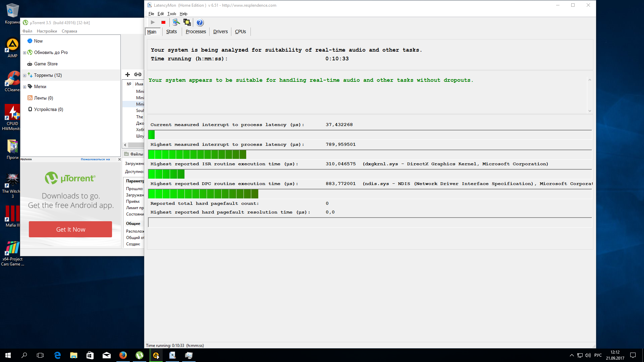Expand the Обновить до Pro node
This screenshot has width=644, height=362.
24,53
